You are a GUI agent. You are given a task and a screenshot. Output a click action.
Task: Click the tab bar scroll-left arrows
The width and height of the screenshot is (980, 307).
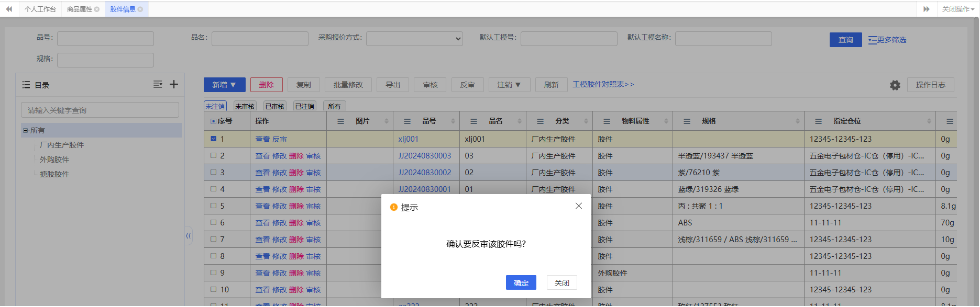pos(9,9)
